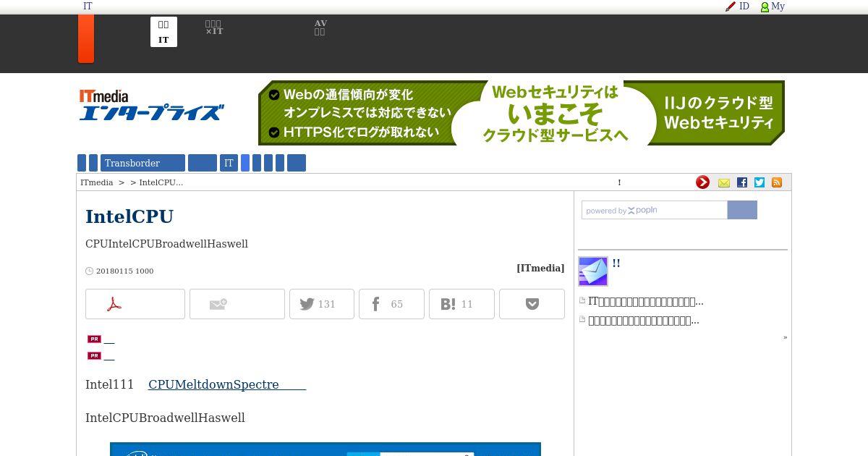Open the small Twitter icon in breadcrumb bar
868x456 pixels.
tap(759, 182)
